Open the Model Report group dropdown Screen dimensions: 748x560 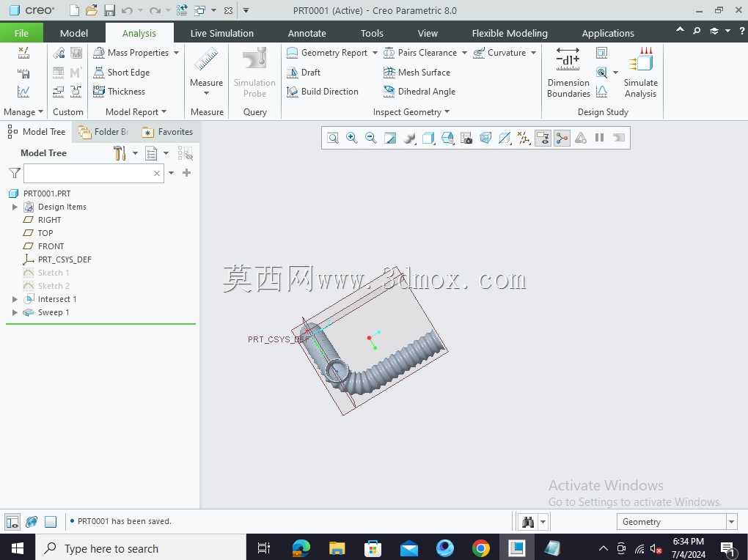coord(136,112)
